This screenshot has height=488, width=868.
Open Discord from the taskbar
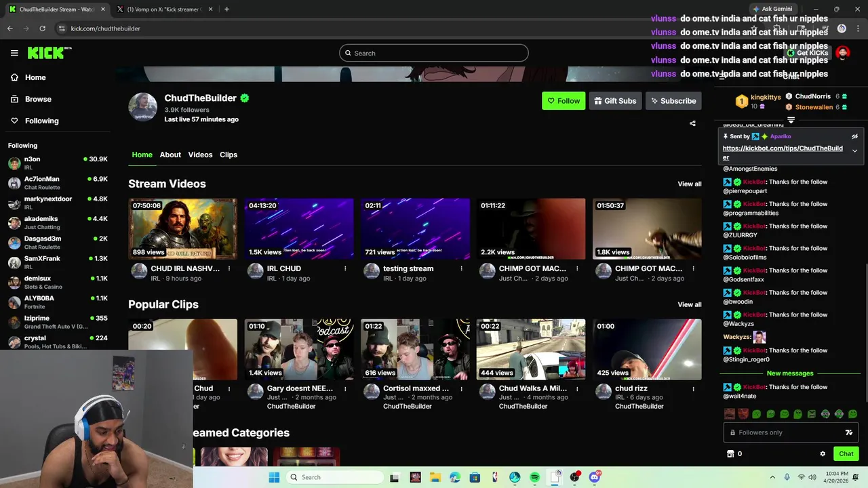coord(595,477)
